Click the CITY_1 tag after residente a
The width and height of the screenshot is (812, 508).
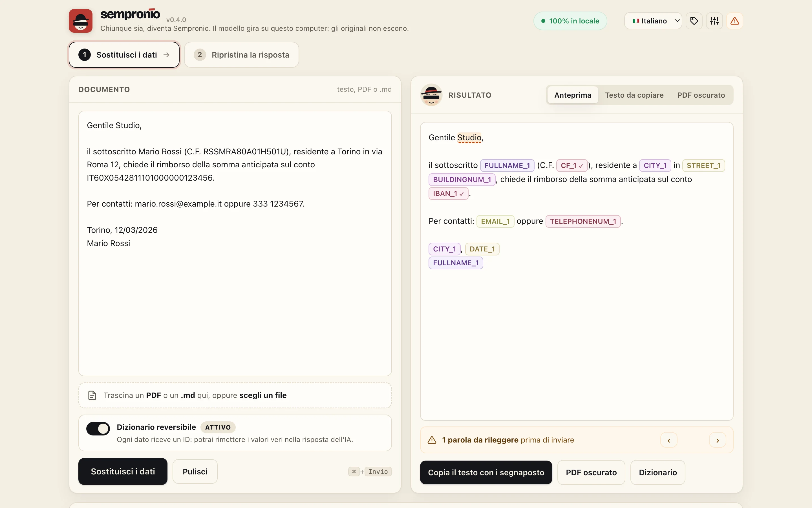(x=655, y=165)
